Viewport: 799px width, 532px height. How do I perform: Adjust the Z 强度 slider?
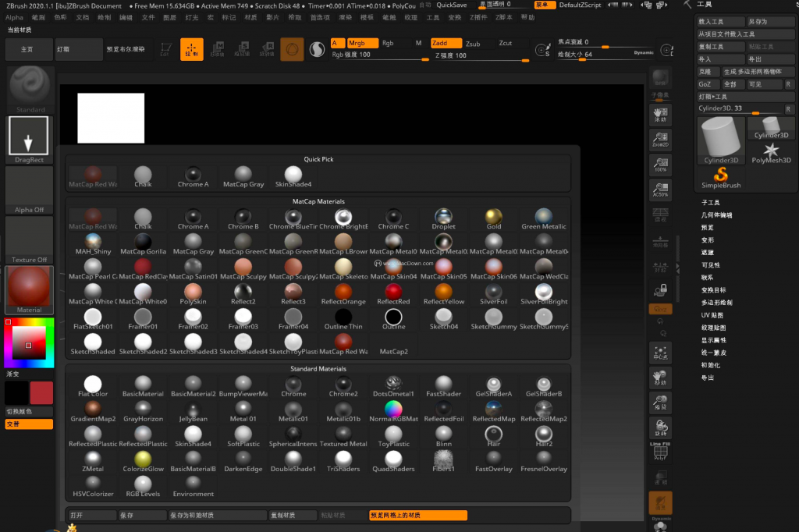[481, 55]
